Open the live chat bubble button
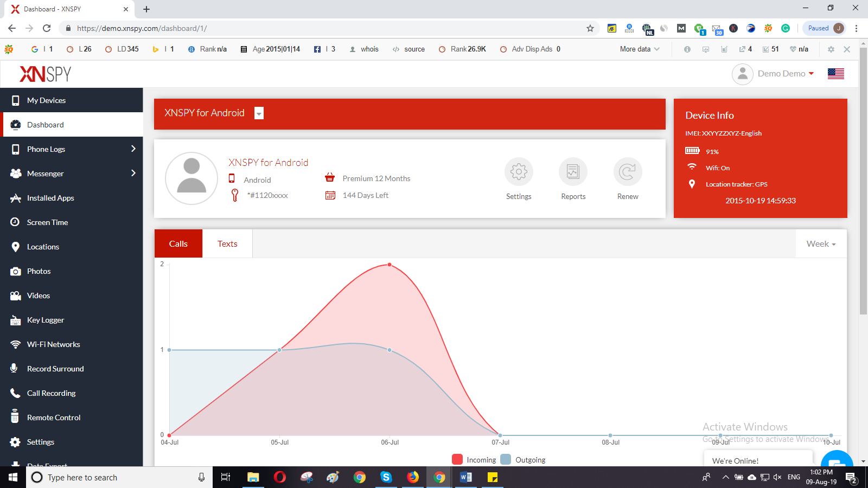Image resolution: width=868 pixels, height=488 pixels. (837, 460)
